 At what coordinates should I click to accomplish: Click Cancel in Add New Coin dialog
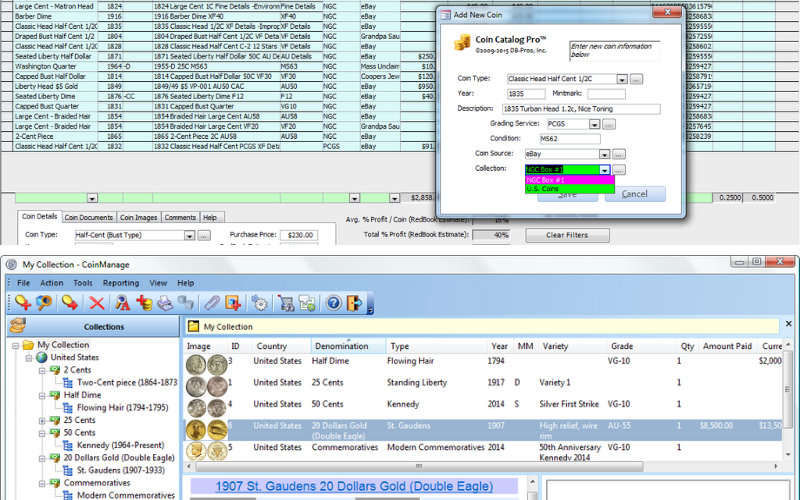point(635,194)
